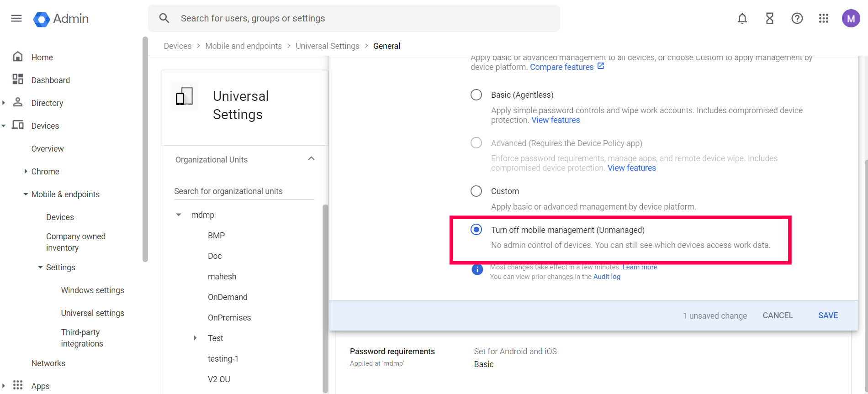Open the Google apps grid
The height and width of the screenshot is (394, 868).
tap(824, 18)
